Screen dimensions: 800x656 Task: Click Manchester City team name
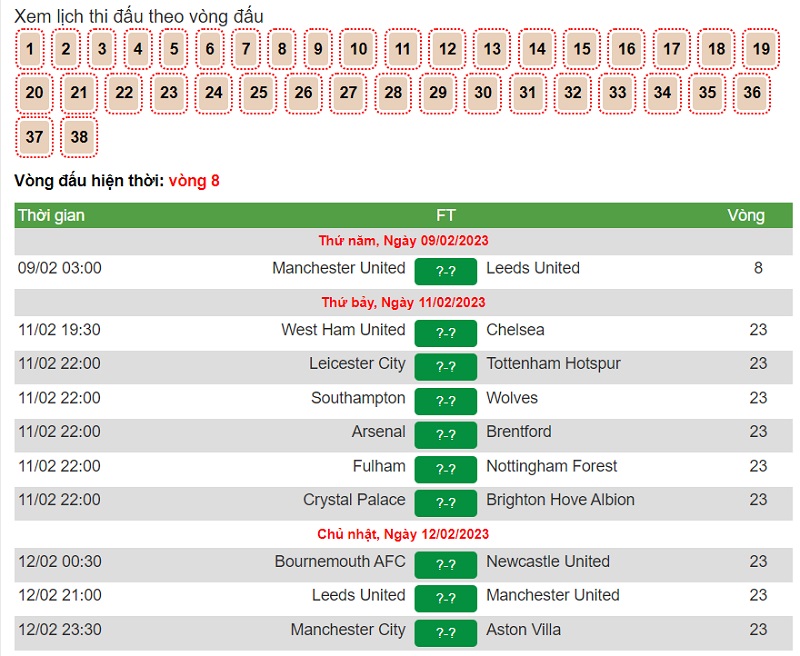pos(348,629)
